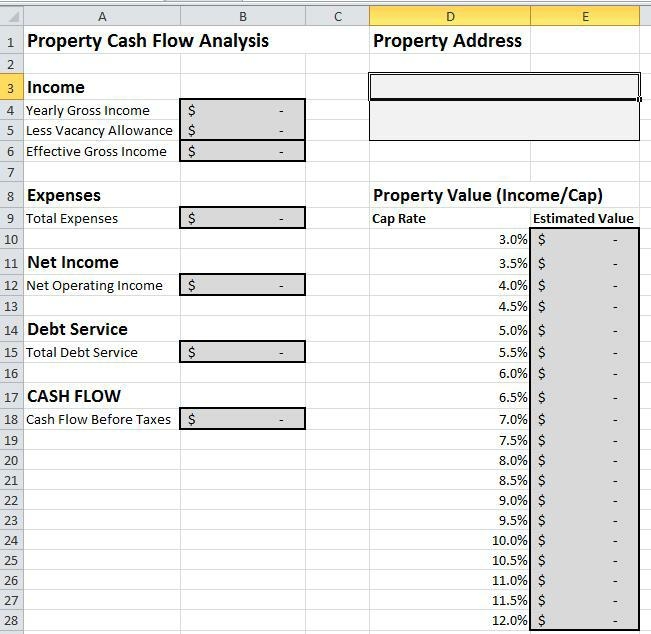Select the Estimated Value heading cell
This screenshot has height=634, width=651.
(x=585, y=218)
